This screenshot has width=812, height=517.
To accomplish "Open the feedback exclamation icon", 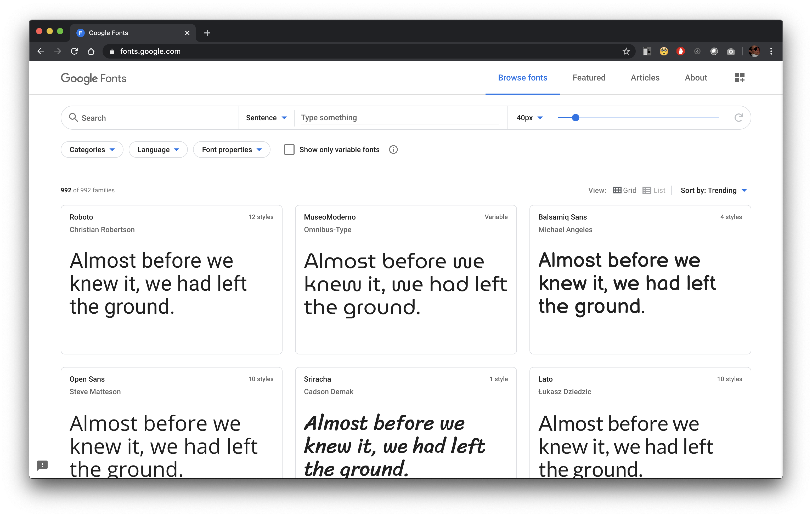I will (x=42, y=466).
